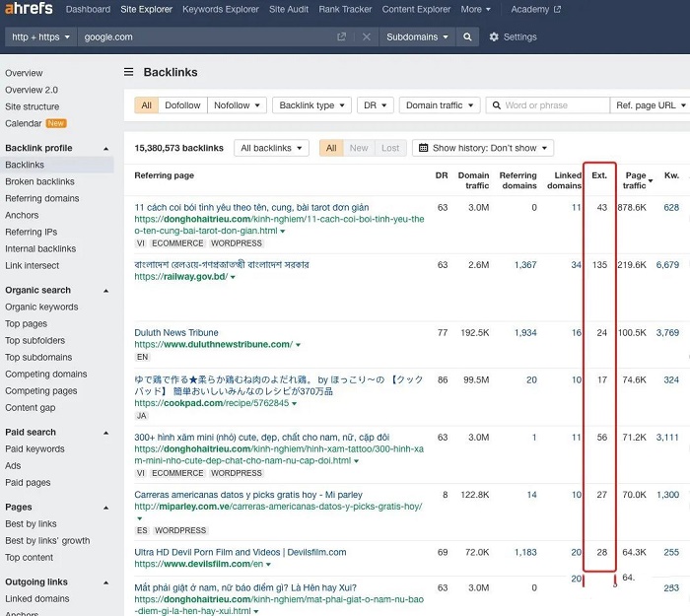Open the Show history dropdown
690x616 pixels.
pyautogui.click(x=483, y=148)
